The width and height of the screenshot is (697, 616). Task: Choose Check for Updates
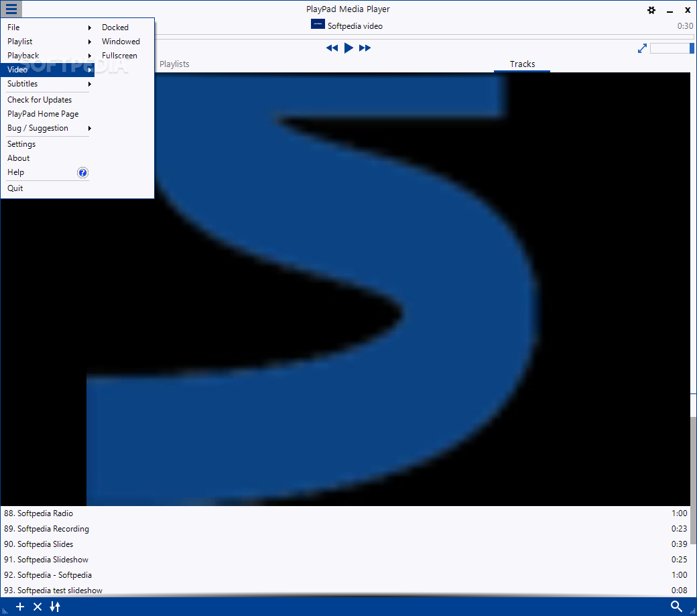40,100
